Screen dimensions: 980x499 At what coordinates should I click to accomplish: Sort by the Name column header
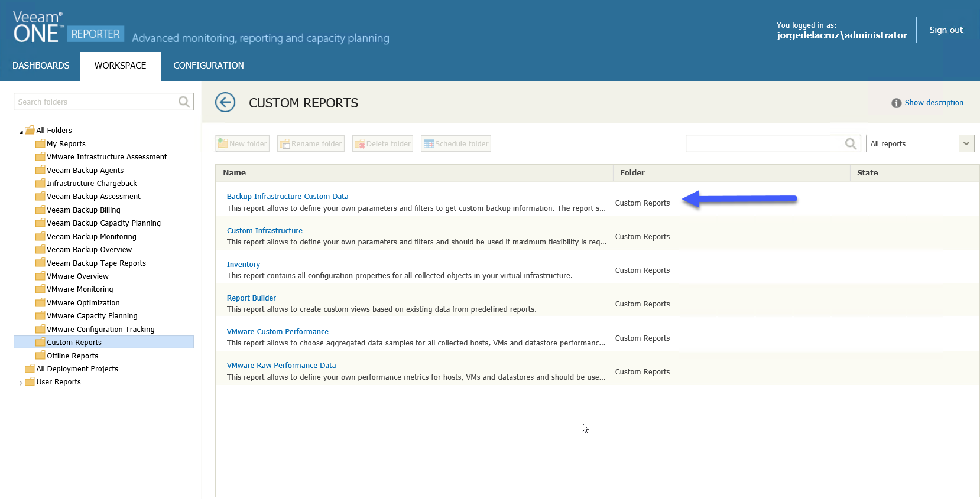click(414, 173)
